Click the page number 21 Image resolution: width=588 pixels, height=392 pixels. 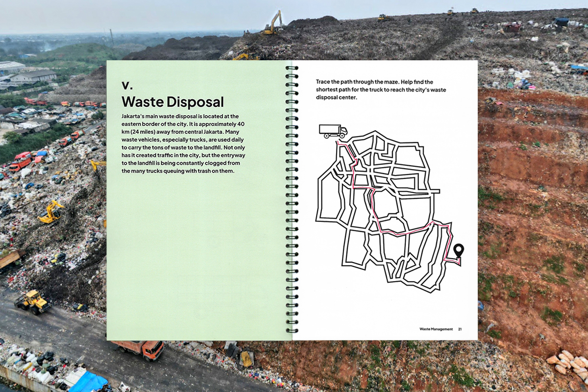460,329
